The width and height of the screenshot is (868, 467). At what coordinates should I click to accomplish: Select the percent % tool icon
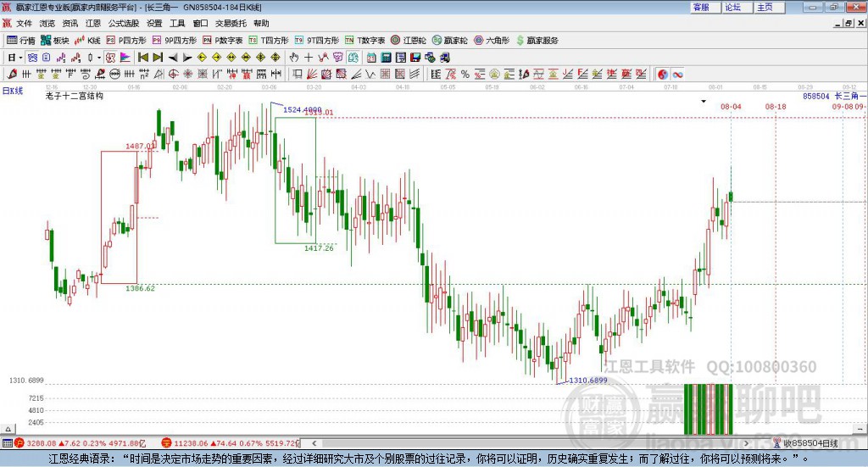click(465, 74)
